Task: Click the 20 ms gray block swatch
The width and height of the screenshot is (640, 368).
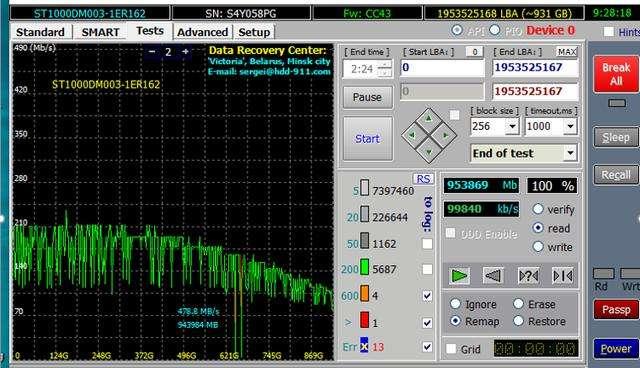Action: (x=364, y=214)
